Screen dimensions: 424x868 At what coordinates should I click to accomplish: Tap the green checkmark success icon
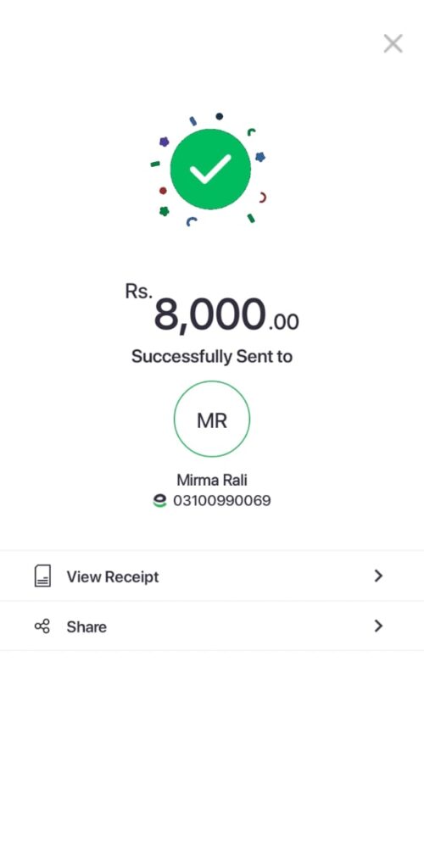210,169
